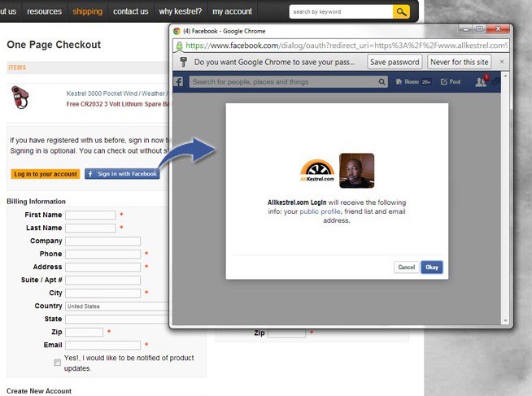This screenshot has height=396, width=532.
Task: Click Log in to your account button
Action: coord(46,174)
